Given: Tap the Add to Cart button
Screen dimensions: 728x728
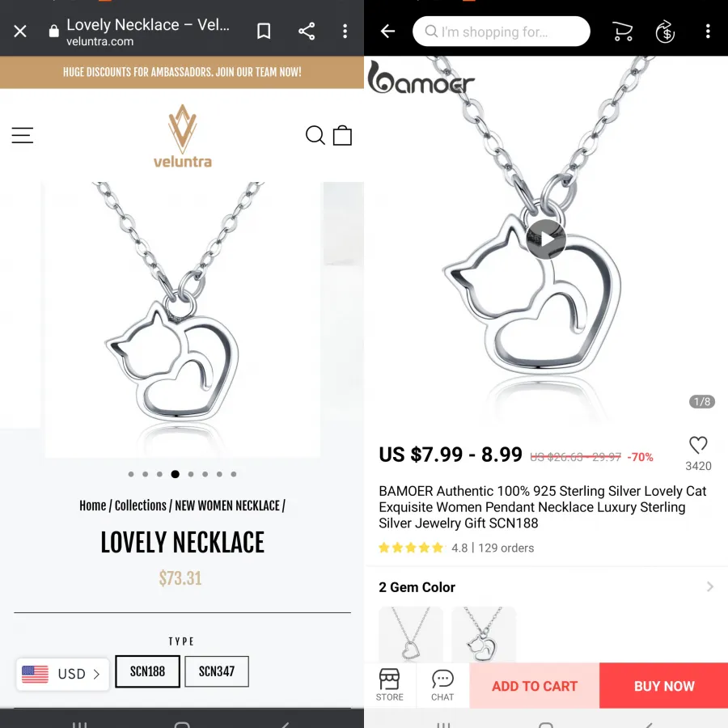Looking at the screenshot, I should 535,686.
